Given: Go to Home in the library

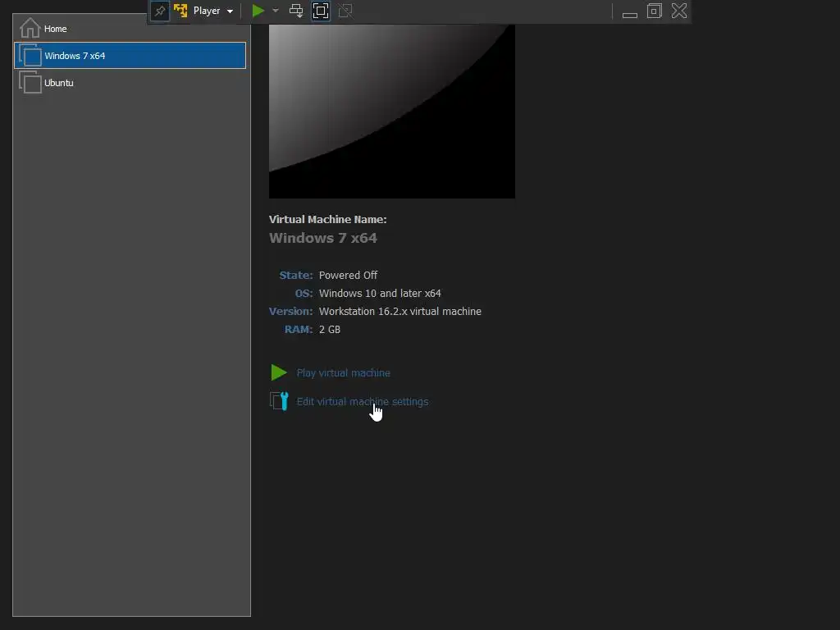Looking at the screenshot, I should [x=130, y=29].
